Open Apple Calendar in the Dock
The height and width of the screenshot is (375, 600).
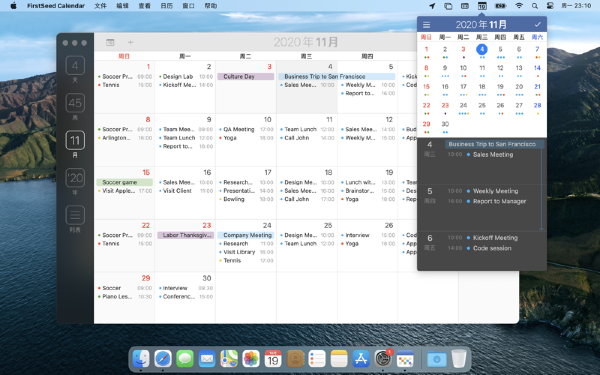[273, 359]
